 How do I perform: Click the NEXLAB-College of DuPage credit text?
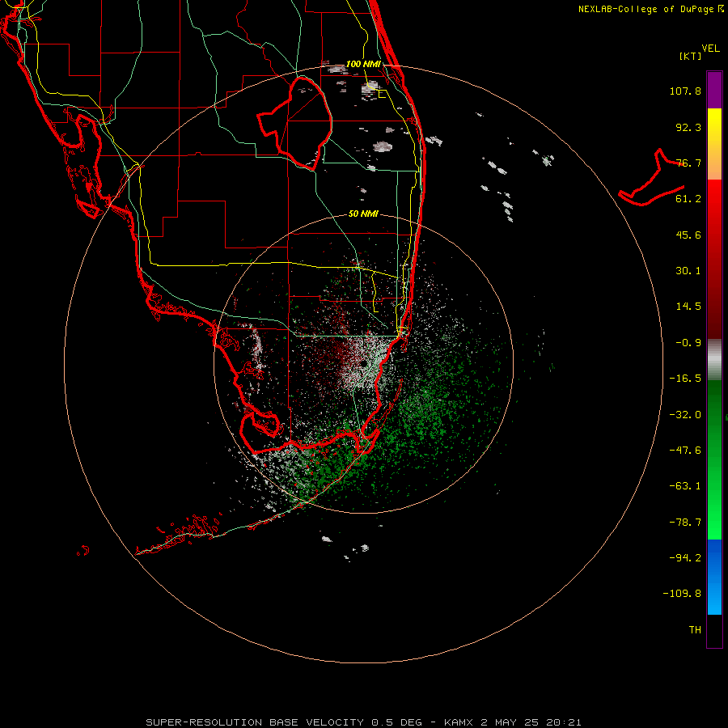point(650,9)
